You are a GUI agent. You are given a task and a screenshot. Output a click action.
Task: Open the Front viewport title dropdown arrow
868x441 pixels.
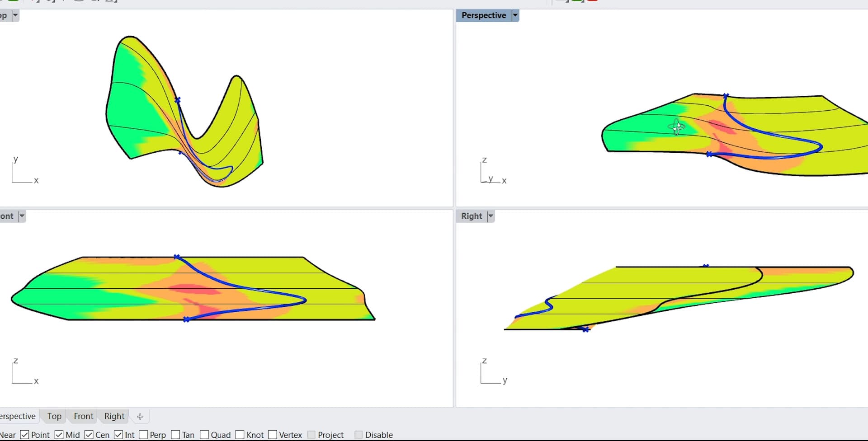(21, 216)
